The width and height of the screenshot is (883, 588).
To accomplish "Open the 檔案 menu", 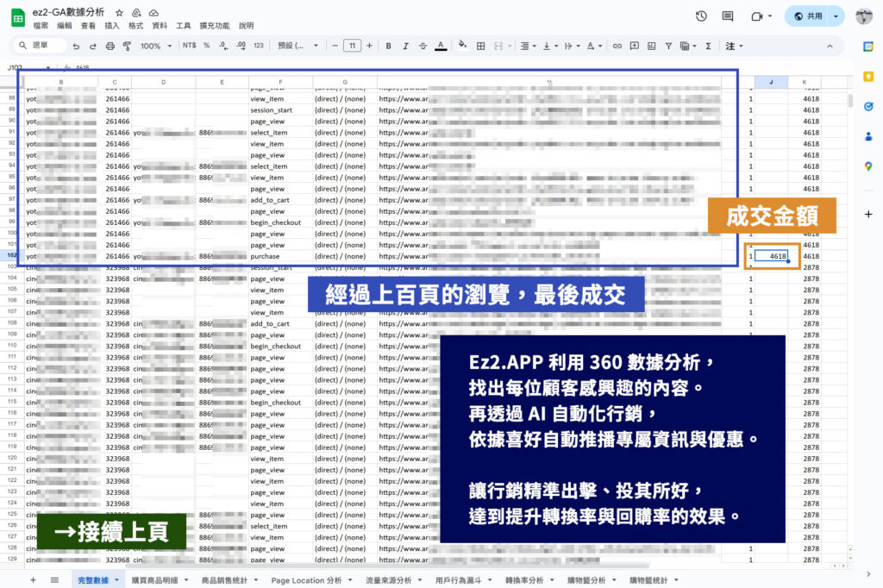I will point(41,26).
